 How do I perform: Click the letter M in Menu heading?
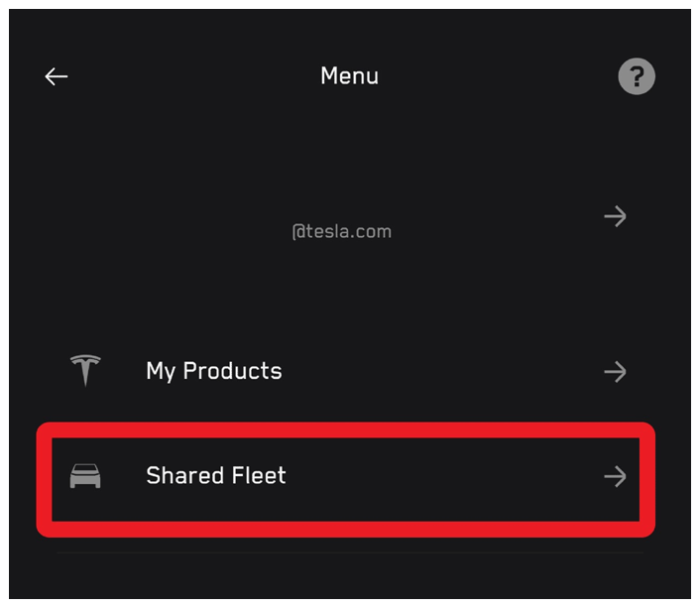[x=329, y=76]
